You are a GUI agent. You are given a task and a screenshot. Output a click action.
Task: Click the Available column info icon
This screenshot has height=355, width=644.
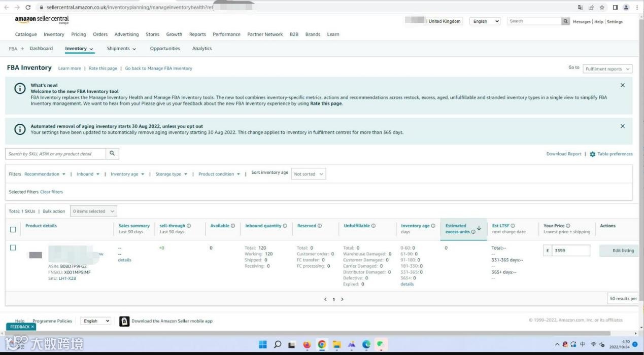click(233, 226)
